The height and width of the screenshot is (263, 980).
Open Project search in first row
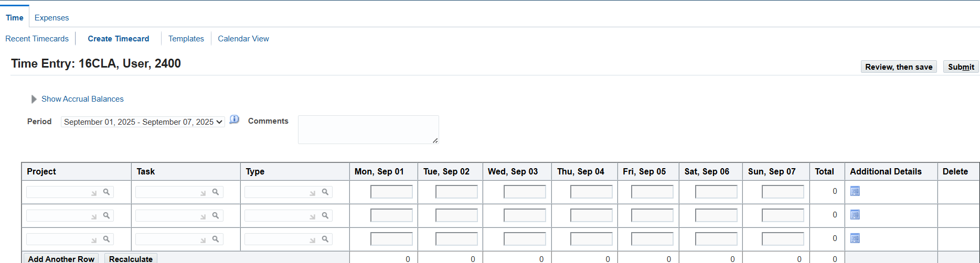(106, 192)
